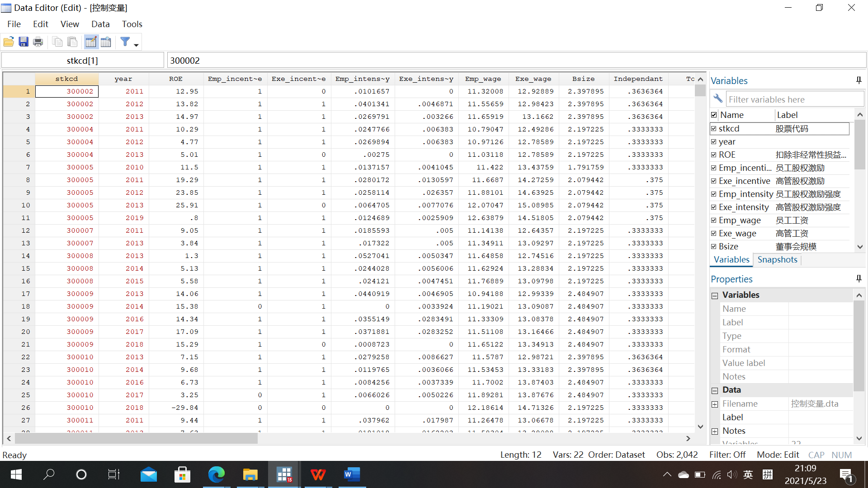Open the filter dropdown arrow in toolbar
This screenshot has height=488, width=868.
pyautogui.click(x=136, y=45)
